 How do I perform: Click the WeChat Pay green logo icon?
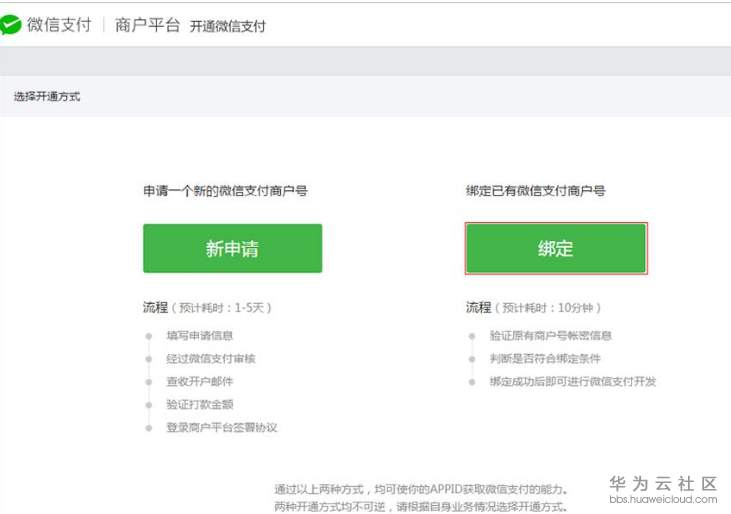10,25
